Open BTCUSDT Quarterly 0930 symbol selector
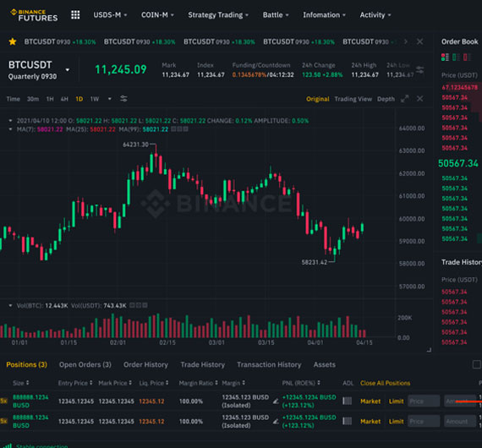Viewport: 482px width, 448px height. click(39, 70)
